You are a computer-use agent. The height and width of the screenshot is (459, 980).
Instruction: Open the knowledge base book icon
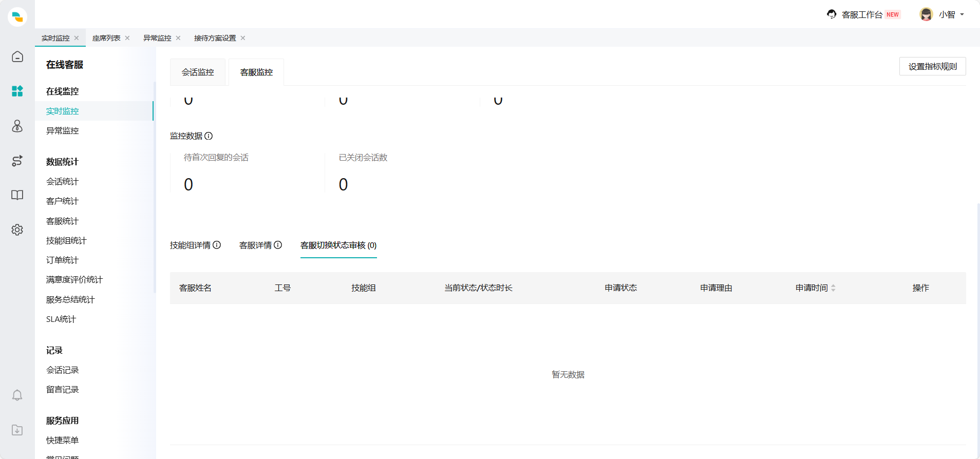tap(17, 195)
